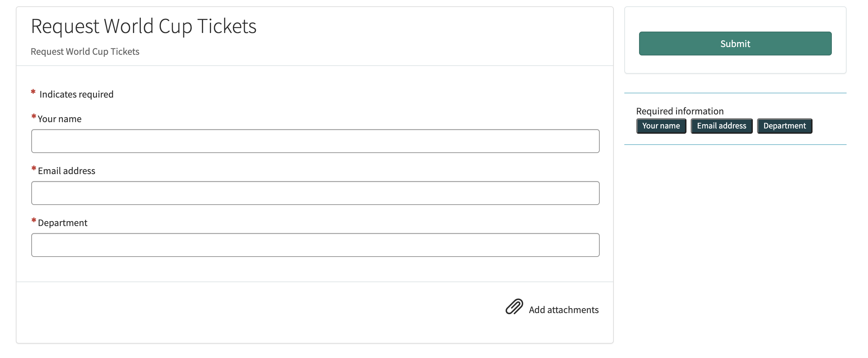The height and width of the screenshot is (358, 868).
Task: Click the asterisk before Indicates required
Action: (x=33, y=91)
